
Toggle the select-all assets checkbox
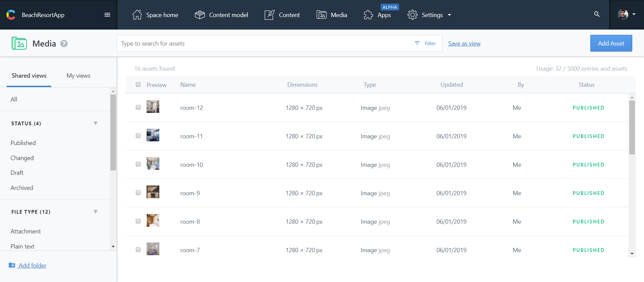pos(138,84)
